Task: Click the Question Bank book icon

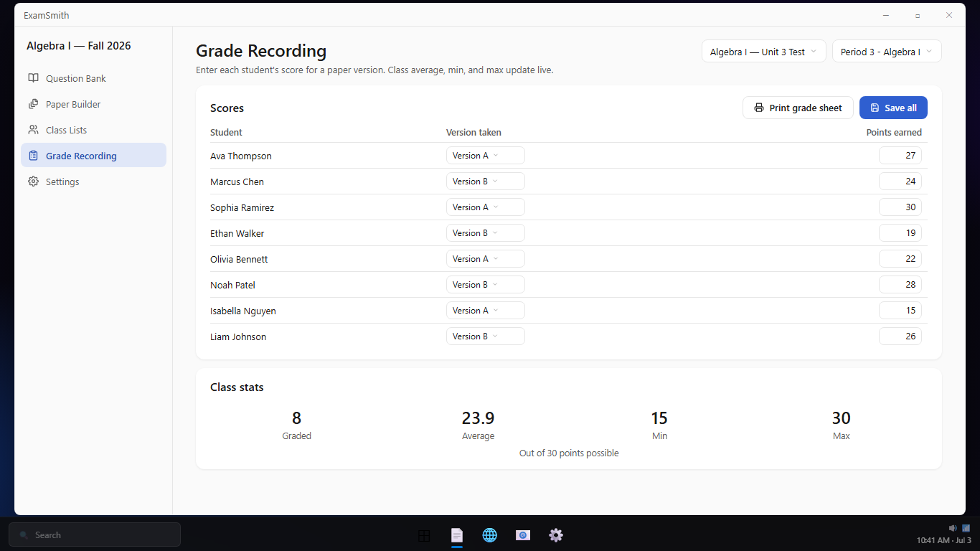Action: tap(33, 78)
